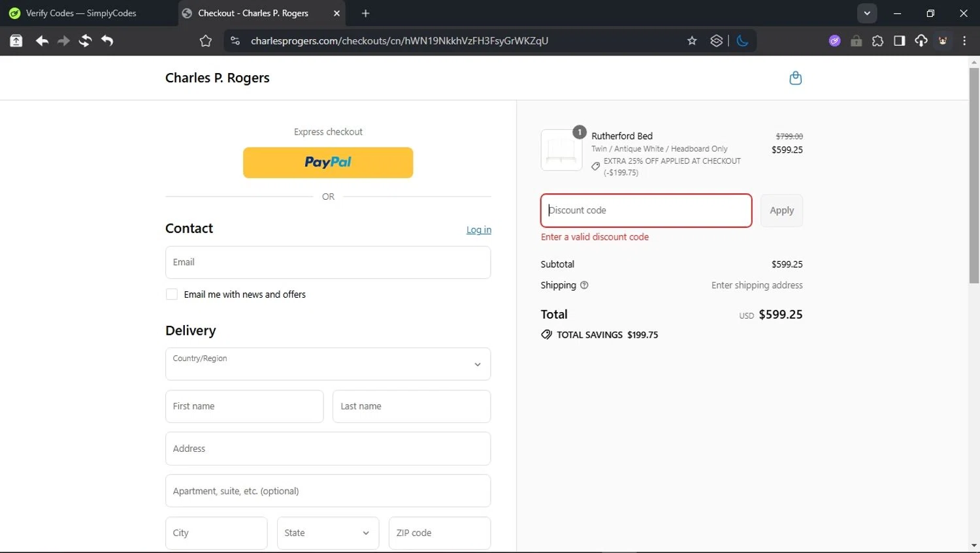Click the Log in link
The width and height of the screenshot is (980, 553).
479,230
